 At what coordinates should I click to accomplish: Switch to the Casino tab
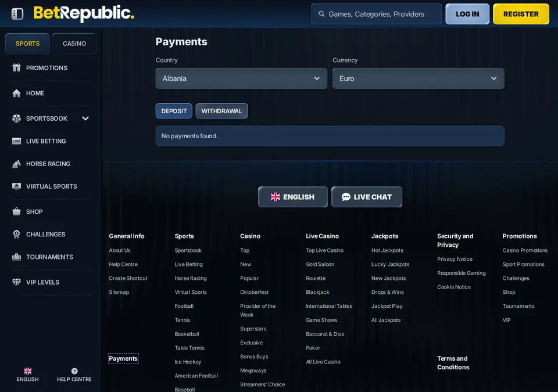click(74, 44)
